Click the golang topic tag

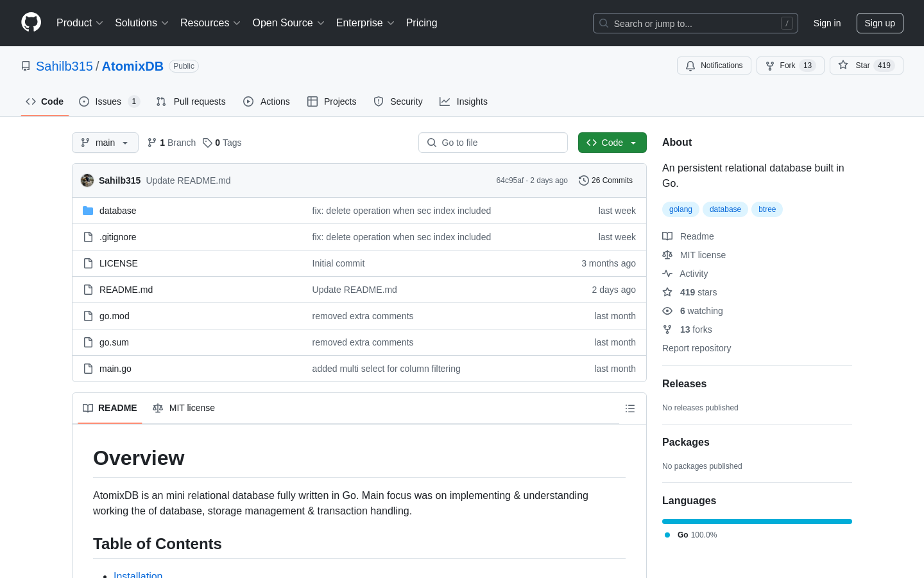pyautogui.click(x=681, y=209)
